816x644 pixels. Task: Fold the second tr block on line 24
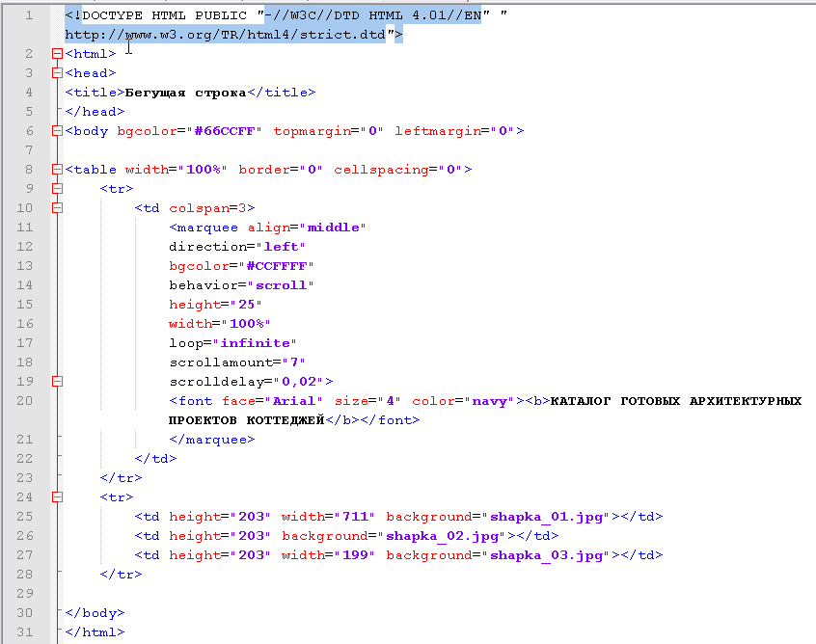(x=57, y=497)
